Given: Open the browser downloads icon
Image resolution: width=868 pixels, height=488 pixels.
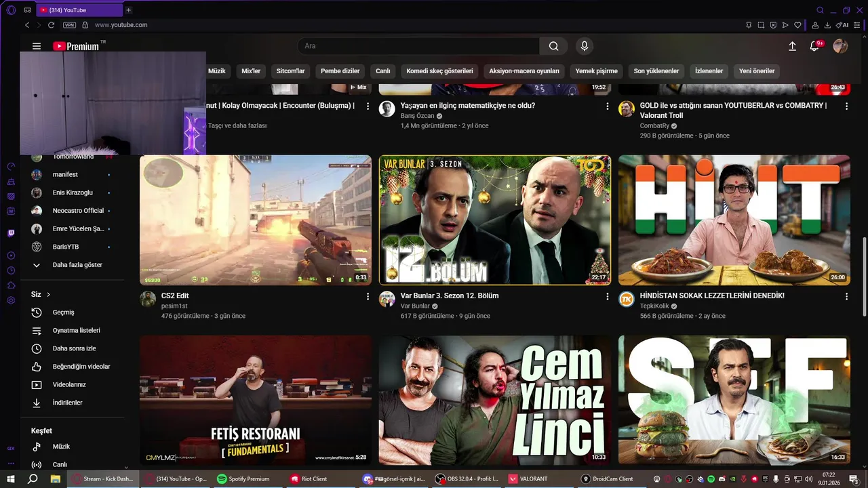Looking at the screenshot, I should coord(827,25).
